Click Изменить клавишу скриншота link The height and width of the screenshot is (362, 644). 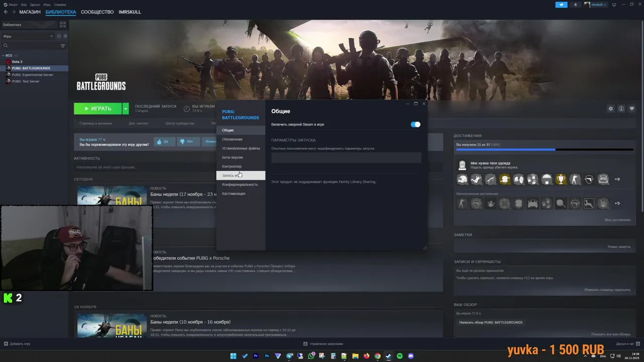pos(607,290)
